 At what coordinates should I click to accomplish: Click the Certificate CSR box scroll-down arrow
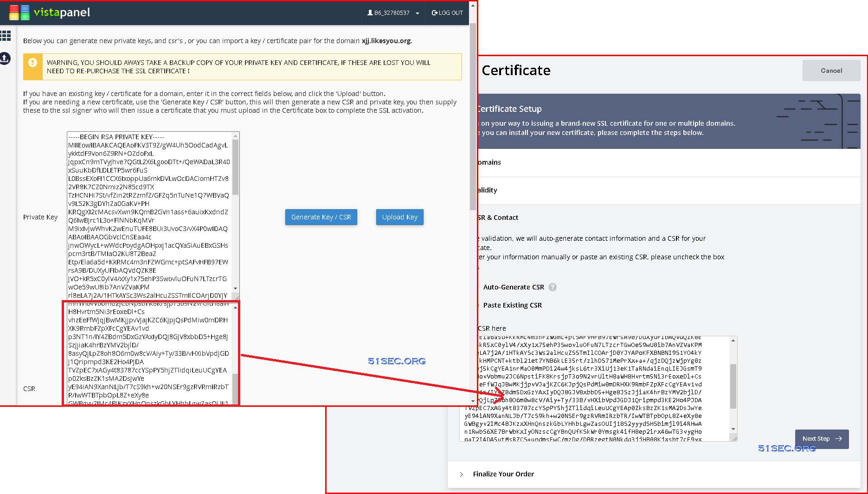pyautogui.click(x=733, y=429)
